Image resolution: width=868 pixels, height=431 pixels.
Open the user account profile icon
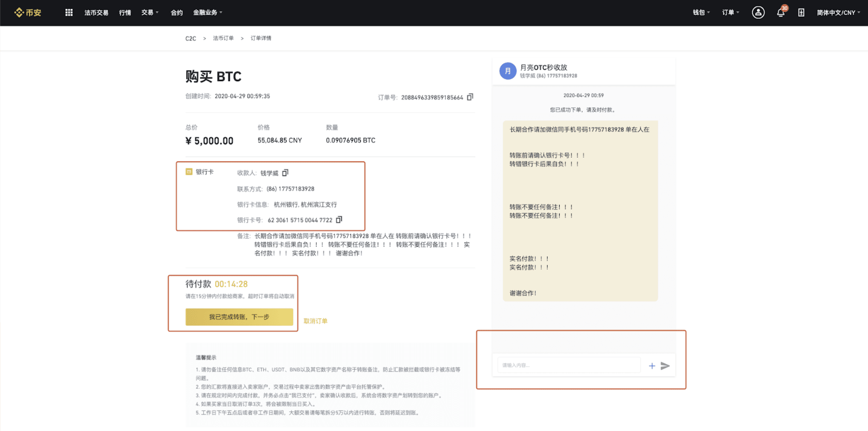pyautogui.click(x=758, y=12)
